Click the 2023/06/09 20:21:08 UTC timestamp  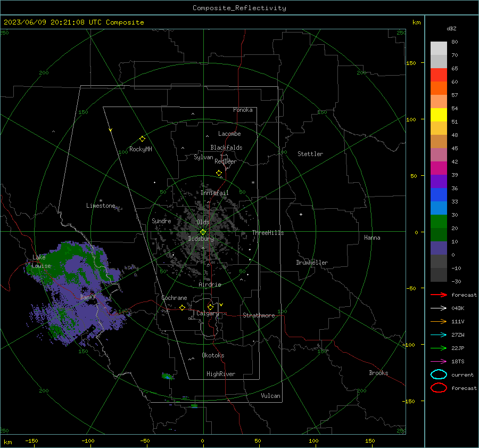click(x=73, y=22)
